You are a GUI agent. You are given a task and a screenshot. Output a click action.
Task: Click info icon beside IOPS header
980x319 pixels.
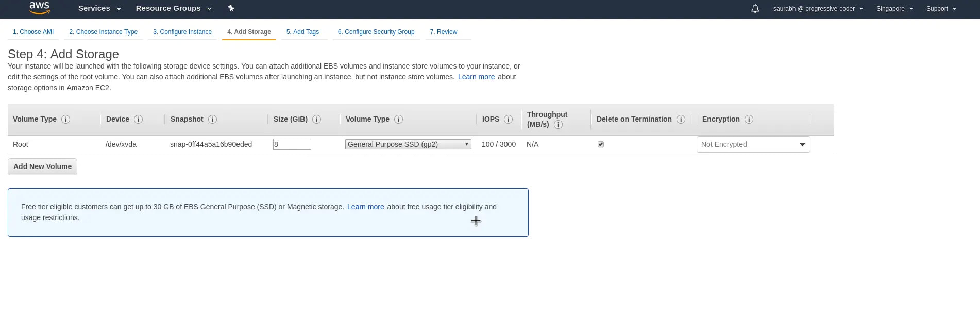click(x=508, y=120)
